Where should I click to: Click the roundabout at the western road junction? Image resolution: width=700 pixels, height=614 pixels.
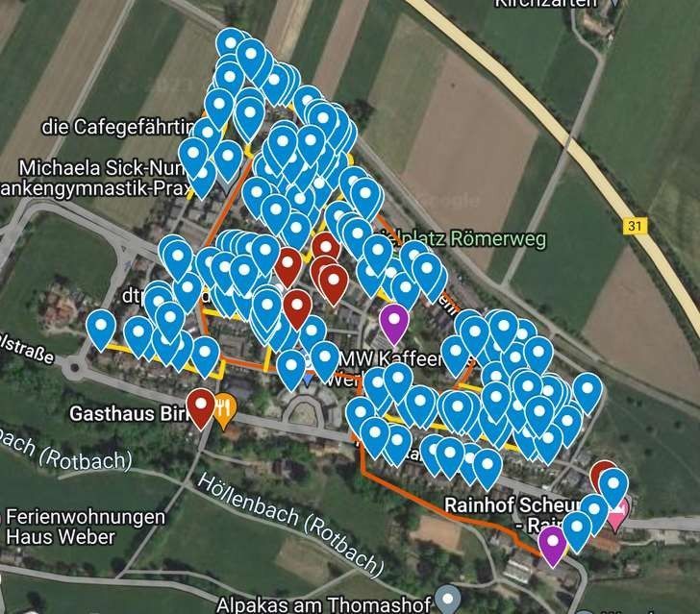74,369
